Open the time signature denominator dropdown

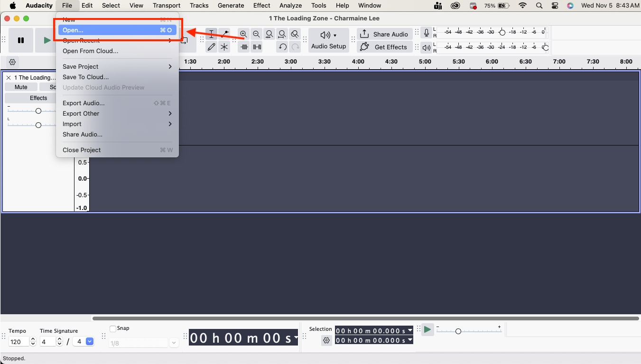(88, 341)
